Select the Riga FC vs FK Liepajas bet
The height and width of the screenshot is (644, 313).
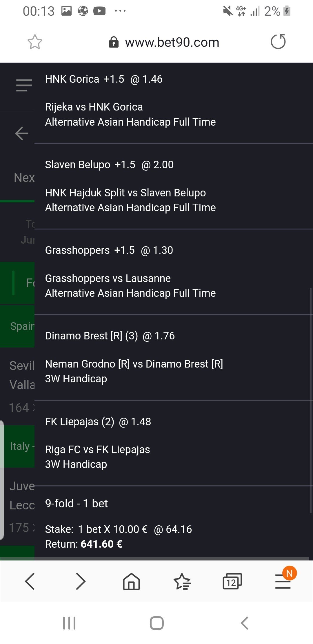[x=98, y=450]
